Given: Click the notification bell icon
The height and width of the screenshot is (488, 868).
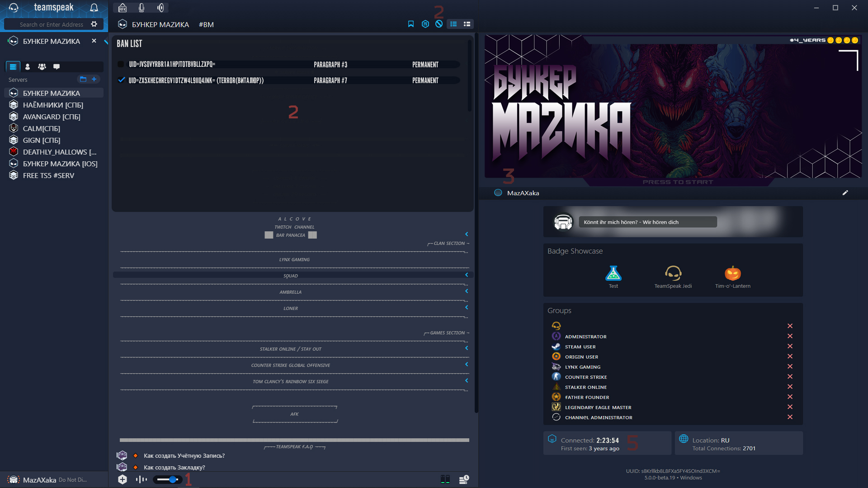Looking at the screenshot, I should [94, 7].
